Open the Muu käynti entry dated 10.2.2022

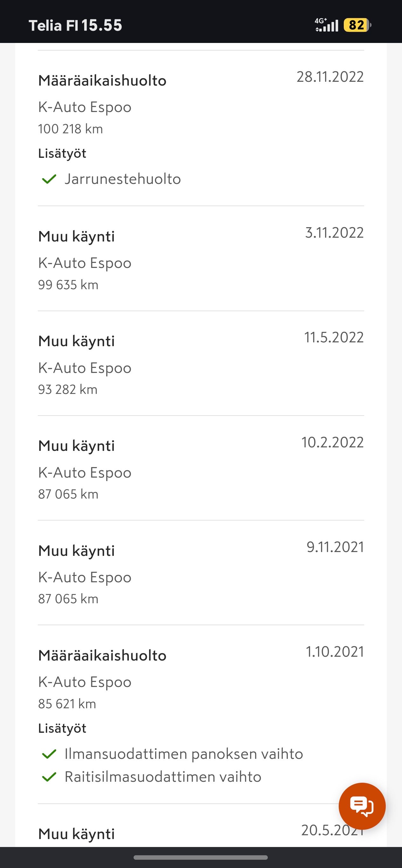click(x=201, y=468)
